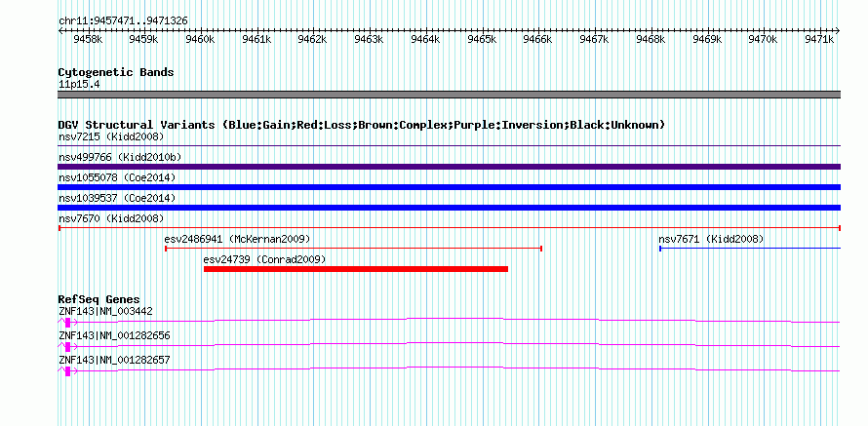Click the purple nsv499766 inversion bar
The height and width of the screenshot is (426, 868).
(x=449, y=167)
